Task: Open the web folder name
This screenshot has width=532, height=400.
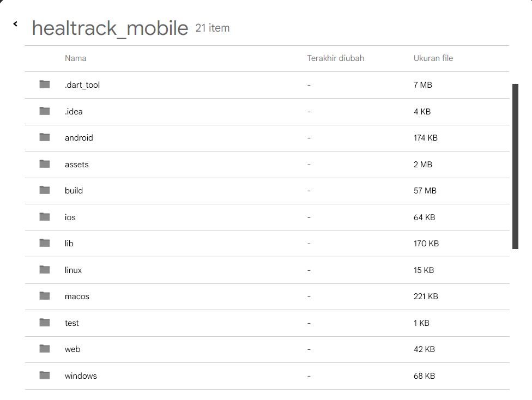Action: point(72,349)
